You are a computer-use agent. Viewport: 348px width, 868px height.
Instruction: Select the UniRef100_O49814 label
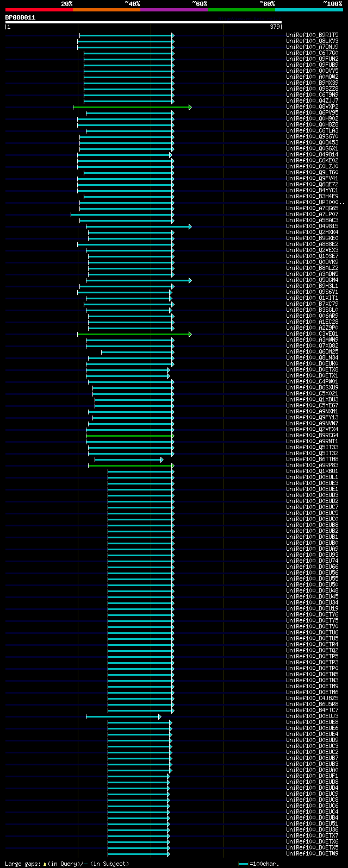(312, 155)
